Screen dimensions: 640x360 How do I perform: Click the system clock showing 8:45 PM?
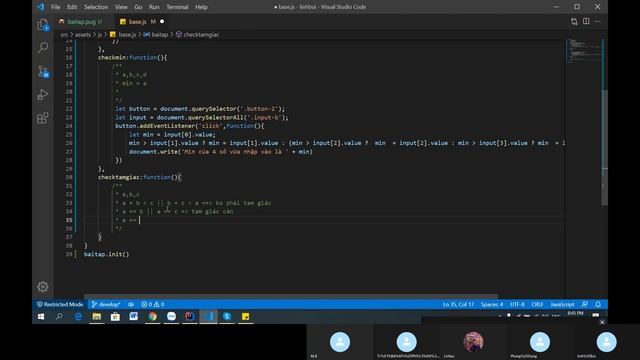pyautogui.click(x=575, y=313)
